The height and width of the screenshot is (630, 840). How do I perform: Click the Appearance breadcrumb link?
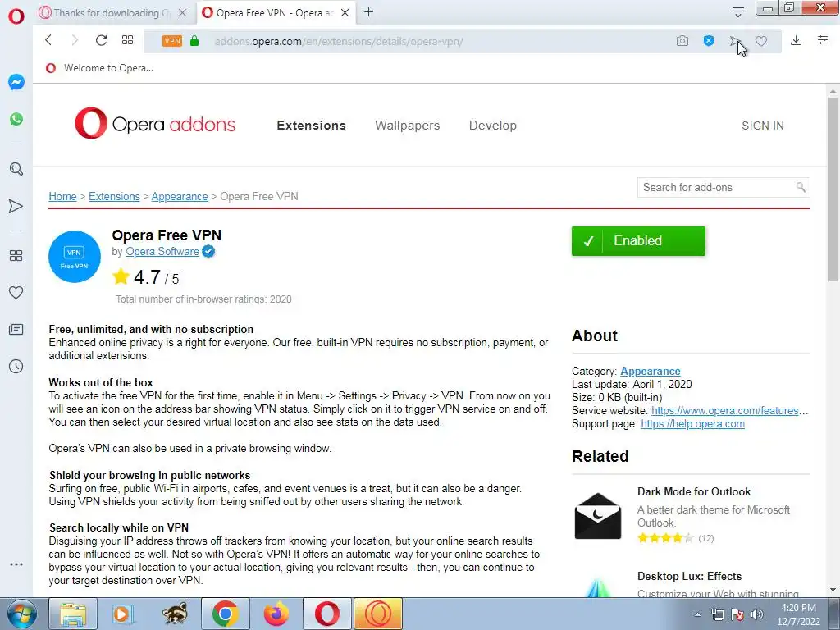[x=180, y=197]
